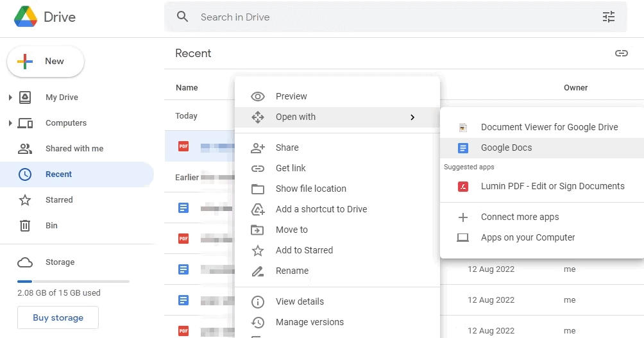Click the Google Drive logo
This screenshot has height=338, width=644.
(26, 17)
